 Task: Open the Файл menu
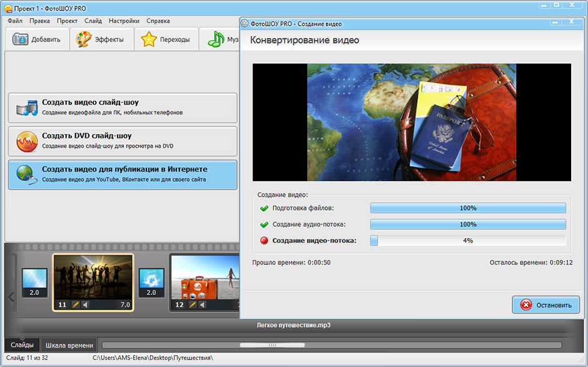pos(15,21)
